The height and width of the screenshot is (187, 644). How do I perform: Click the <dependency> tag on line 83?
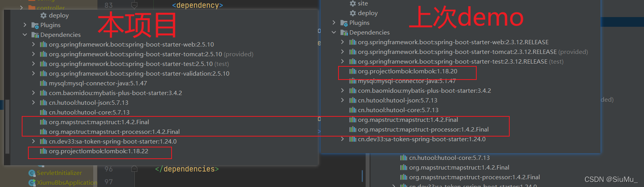point(198,5)
